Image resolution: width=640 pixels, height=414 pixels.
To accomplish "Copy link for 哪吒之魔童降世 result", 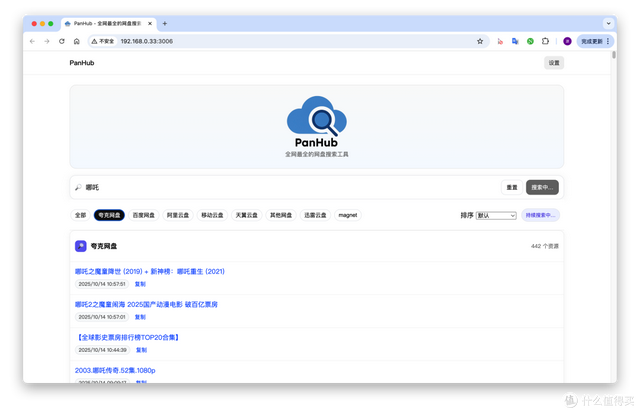I will pos(140,284).
